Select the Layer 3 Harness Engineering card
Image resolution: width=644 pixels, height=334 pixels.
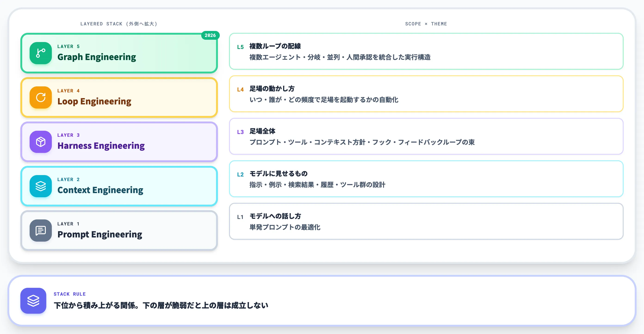click(119, 142)
